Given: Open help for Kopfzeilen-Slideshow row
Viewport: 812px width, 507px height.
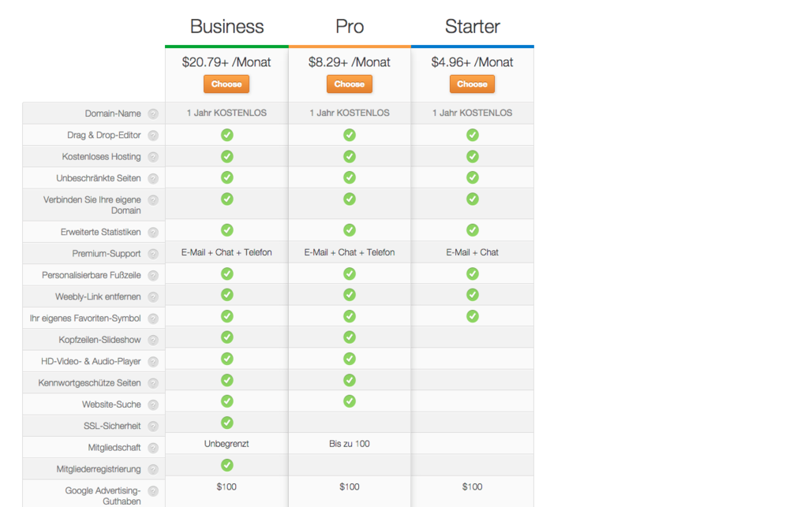Looking at the screenshot, I should point(153,340).
